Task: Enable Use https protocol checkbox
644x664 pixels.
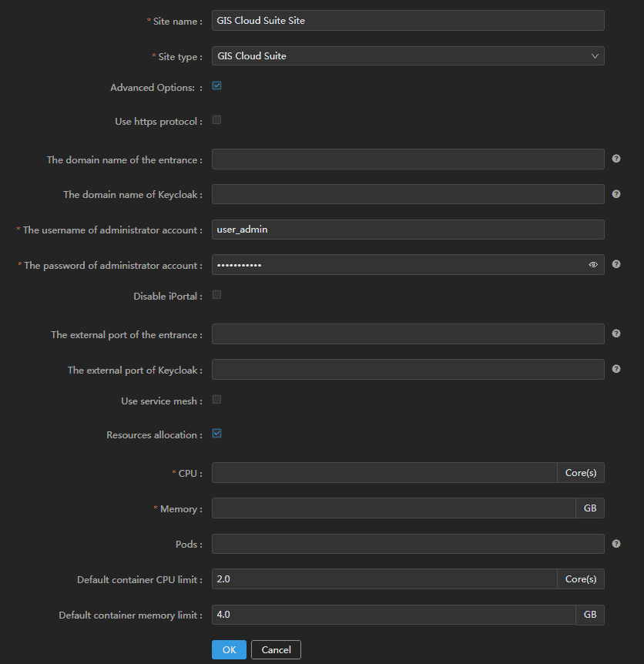Action: click(216, 120)
